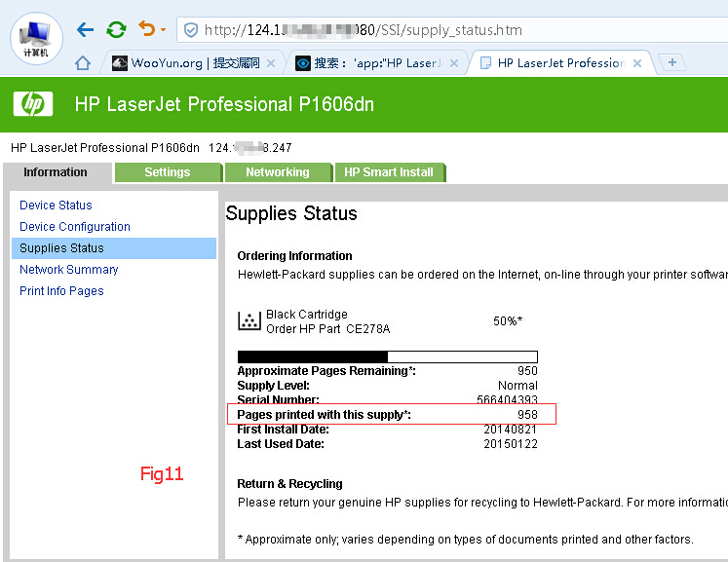The width and height of the screenshot is (728, 562).
Task: Click the orange undo/restore arrow icon
Action: (147, 29)
